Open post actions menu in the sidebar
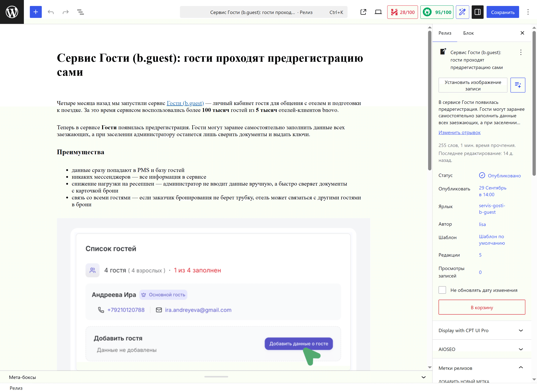 tap(521, 52)
